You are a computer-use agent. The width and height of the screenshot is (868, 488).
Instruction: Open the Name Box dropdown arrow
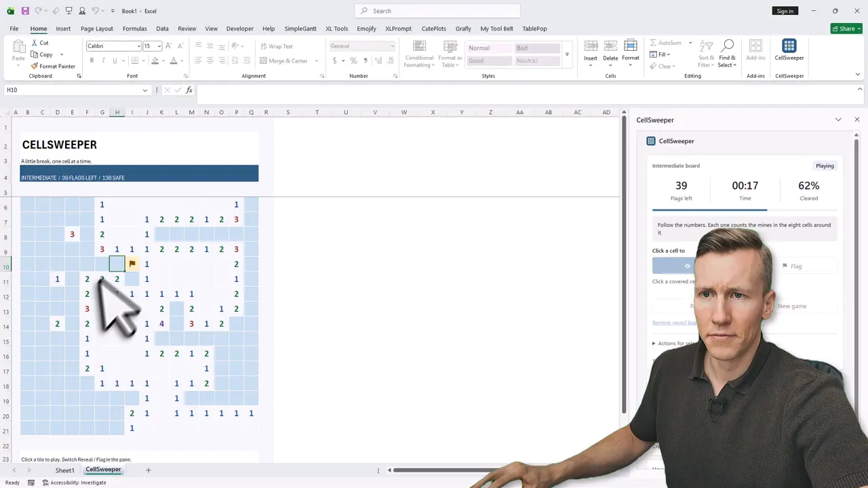tap(144, 90)
